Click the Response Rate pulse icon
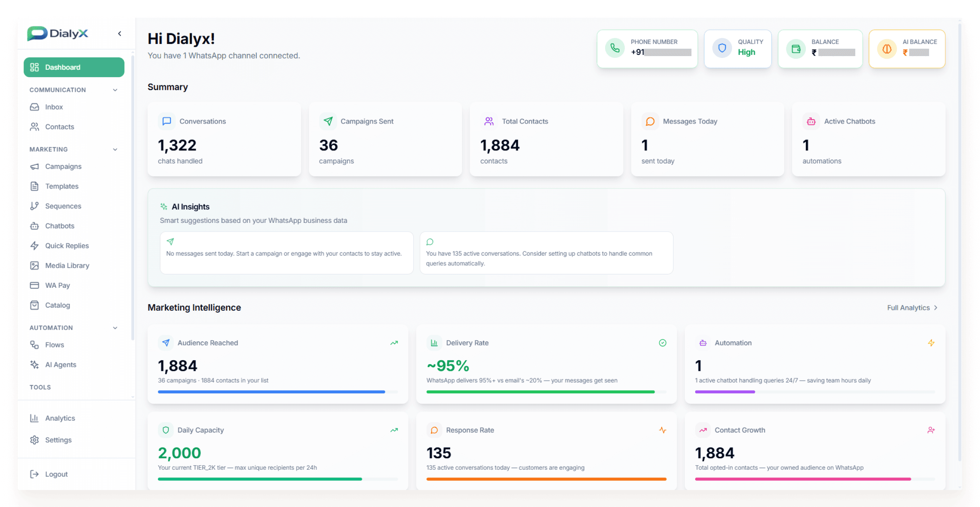This screenshot has width=980, height=507. [x=662, y=430]
